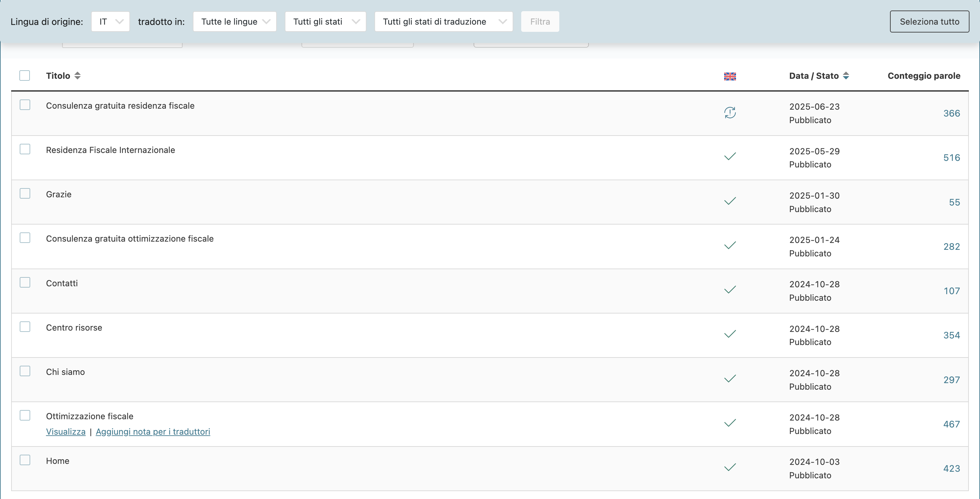This screenshot has height=499, width=980.
Task: Sort by Data / Stato arrows
Action: (846, 76)
